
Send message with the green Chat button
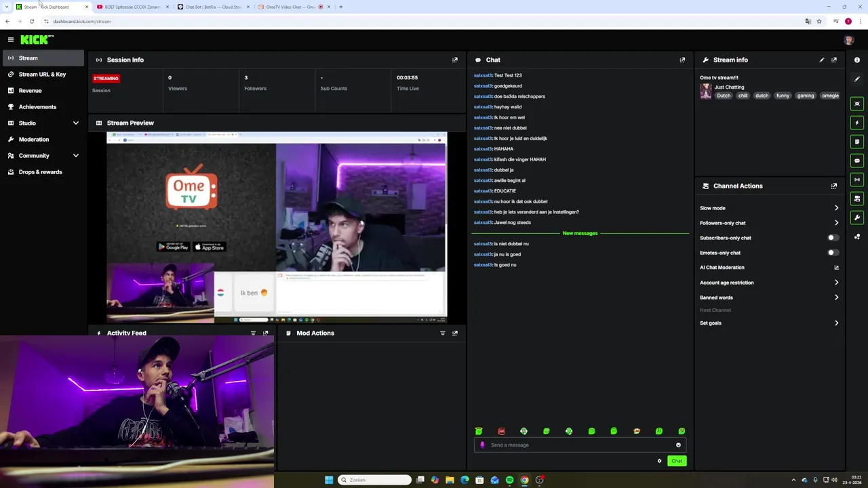tap(677, 461)
